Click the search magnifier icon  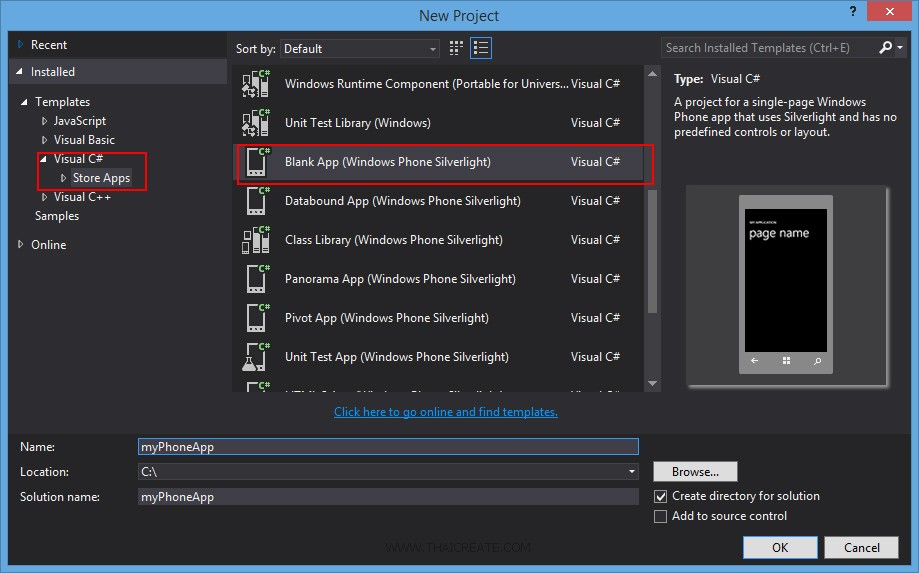point(885,48)
